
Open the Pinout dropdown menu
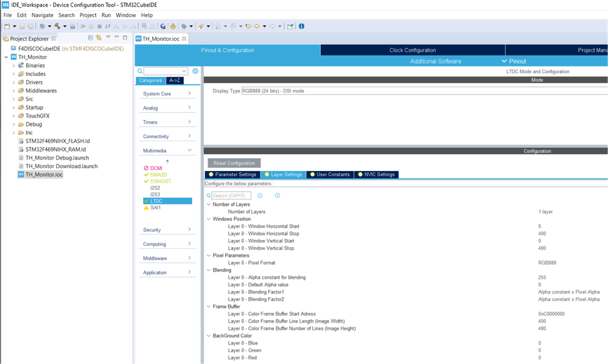coord(514,61)
